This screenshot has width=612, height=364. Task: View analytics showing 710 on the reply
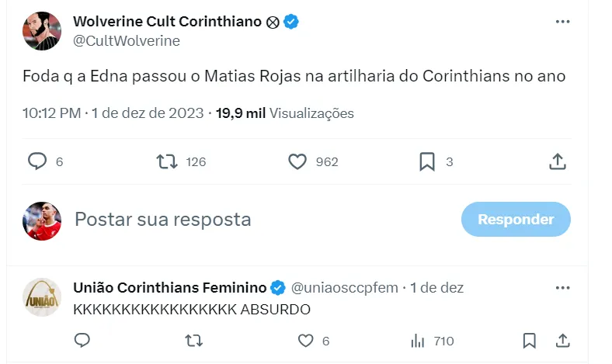pyautogui.click(x=417, y=341)
